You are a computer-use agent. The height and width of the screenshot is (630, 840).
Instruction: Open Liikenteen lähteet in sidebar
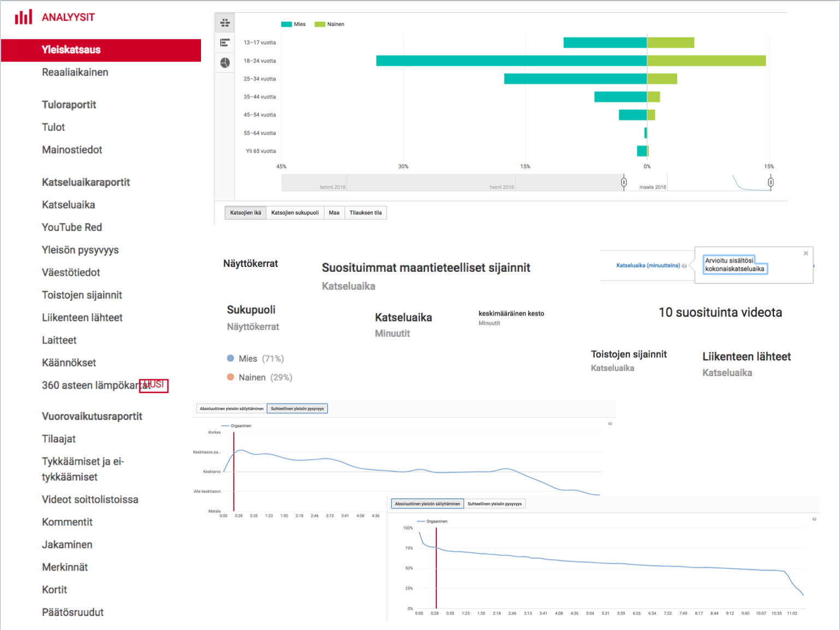click(82, 318)
